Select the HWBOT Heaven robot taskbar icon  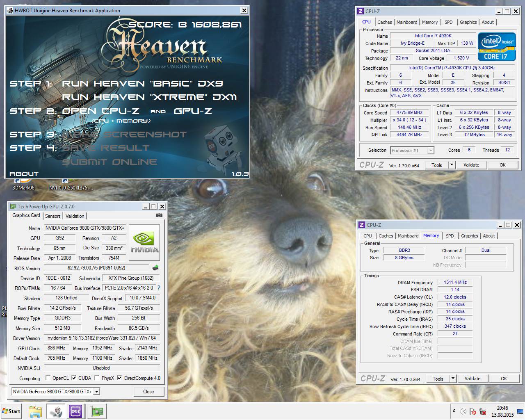point(56,411)
